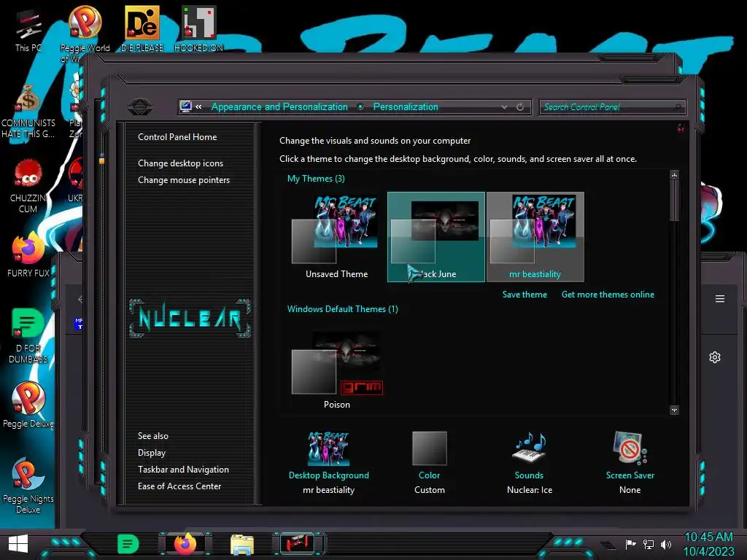Click the back navigation button in Control Panel
Image resolution: width=747 pixels, height=560 pixels.
[x=140, y=106]
